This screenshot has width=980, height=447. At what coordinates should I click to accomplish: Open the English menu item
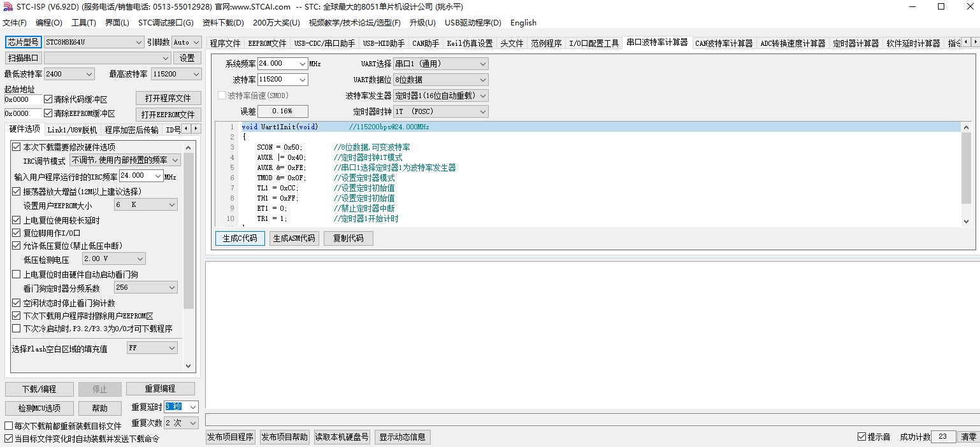point(523,23)
